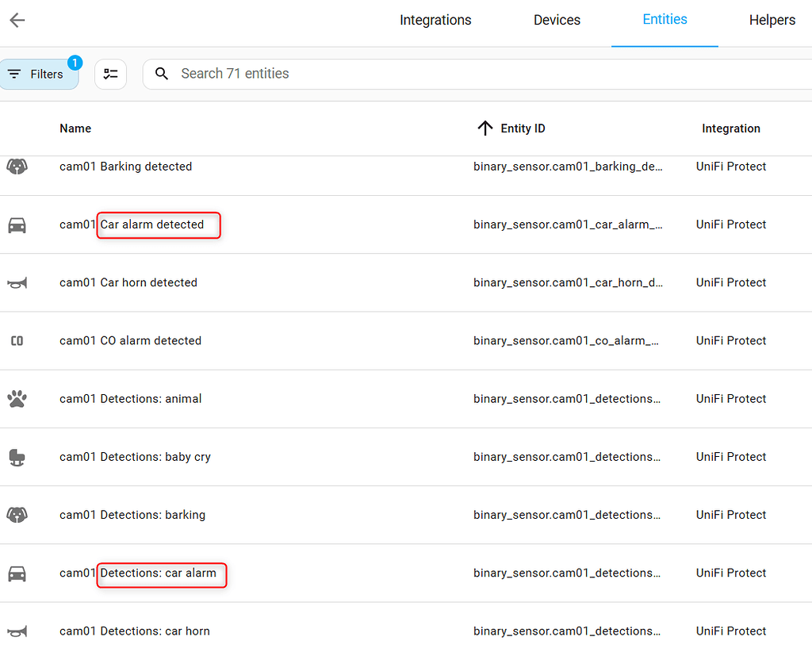Image resolution: width=812 pixels, height=652 pixels.
Task: Open the column settings control beside Filters
Action: pyautogui.click(x=110, y=73)
